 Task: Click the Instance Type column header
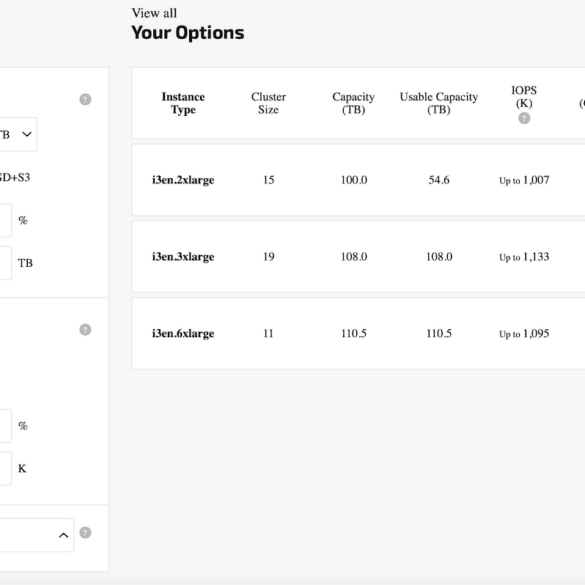tap(183, 103)
